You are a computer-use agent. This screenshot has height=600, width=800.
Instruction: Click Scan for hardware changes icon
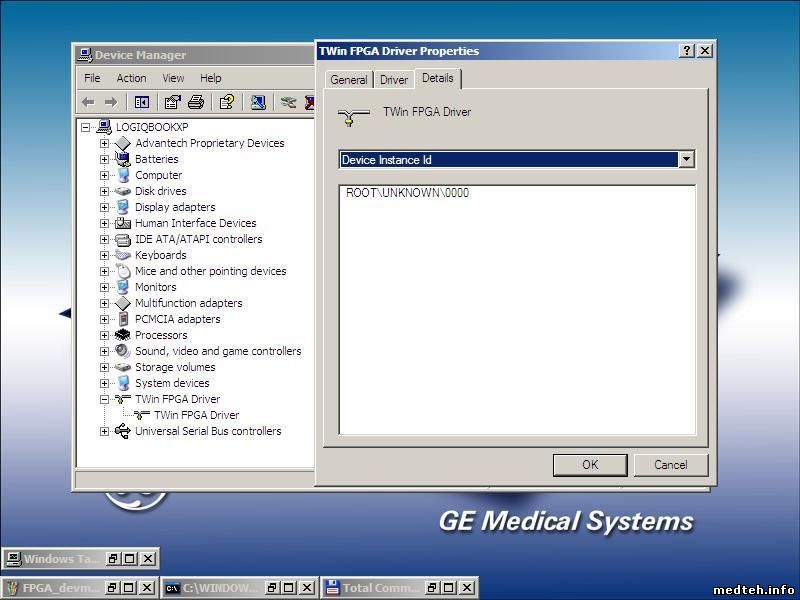258,102
